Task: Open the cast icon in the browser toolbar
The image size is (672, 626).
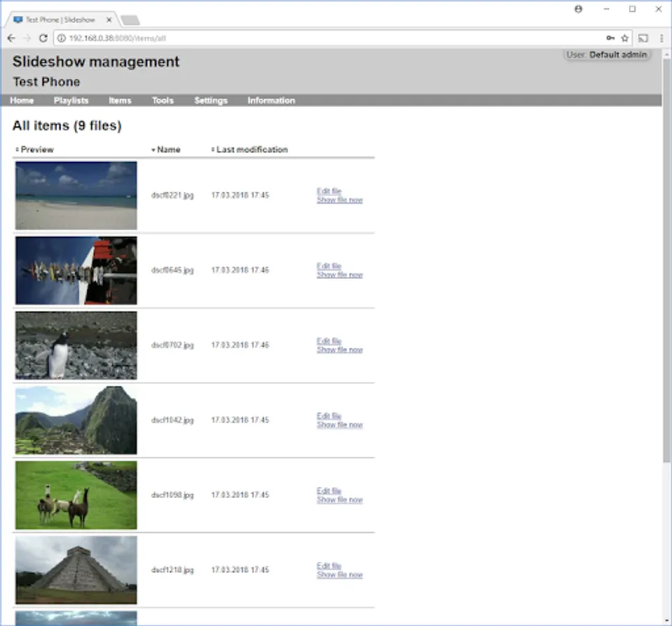Action: (x=643, y=38)
